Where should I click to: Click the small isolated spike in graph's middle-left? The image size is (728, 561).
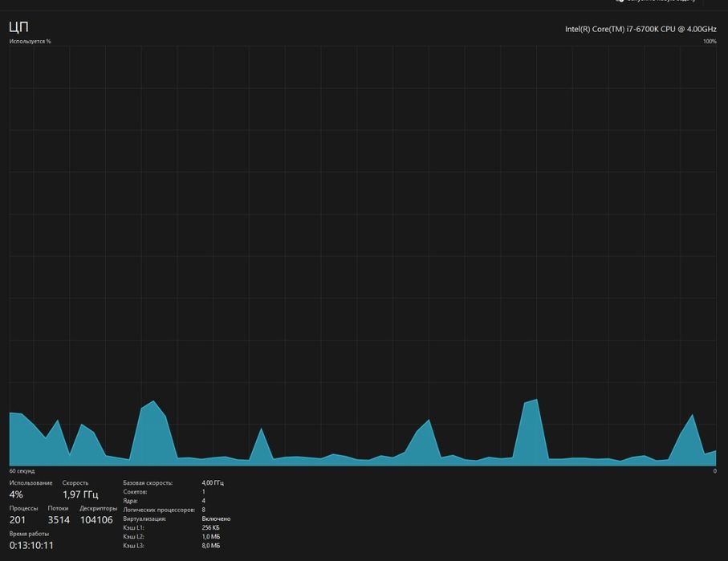(x=261, y=445)
